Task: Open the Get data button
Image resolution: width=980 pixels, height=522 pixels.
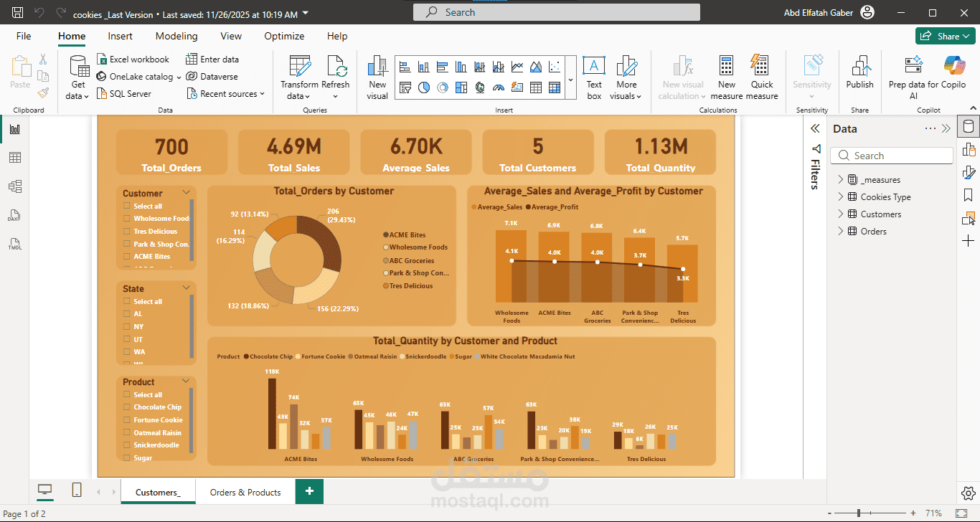Action: [x=78, y=77]
